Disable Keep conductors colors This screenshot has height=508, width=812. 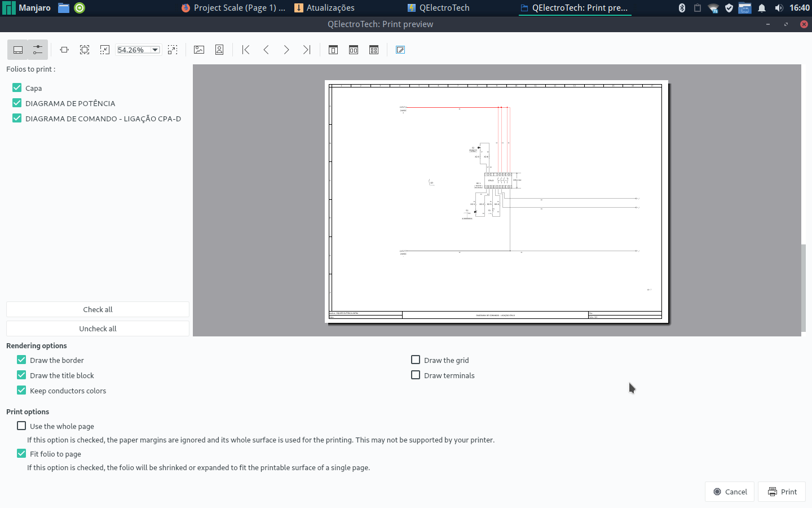(x=21, y=390)
